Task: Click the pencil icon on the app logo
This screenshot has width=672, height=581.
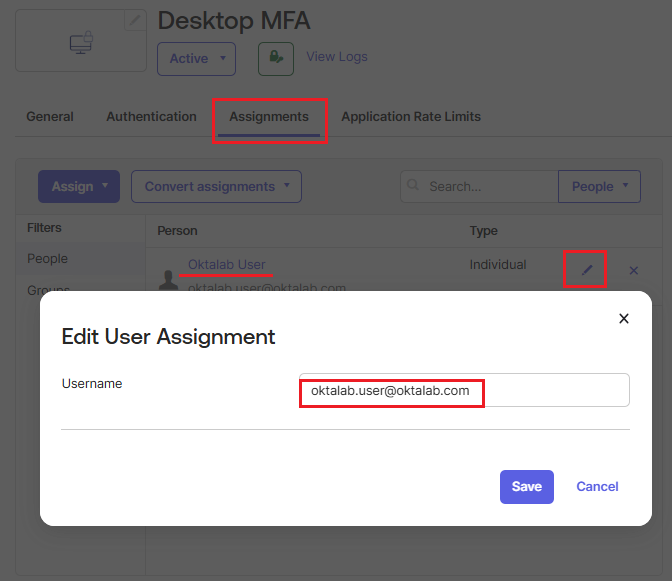Action: [135, 21]
